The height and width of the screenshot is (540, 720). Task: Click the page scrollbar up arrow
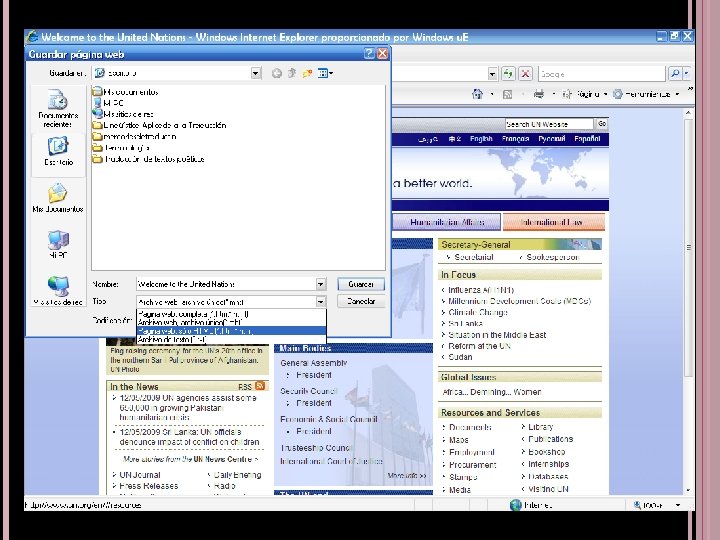click(x=688, y=113)
